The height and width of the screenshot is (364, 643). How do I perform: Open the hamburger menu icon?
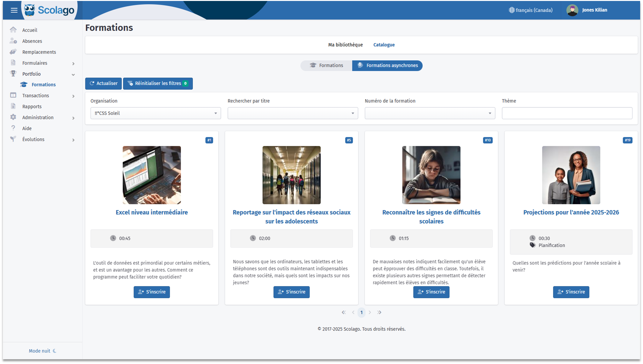click(x=14, y=10)
